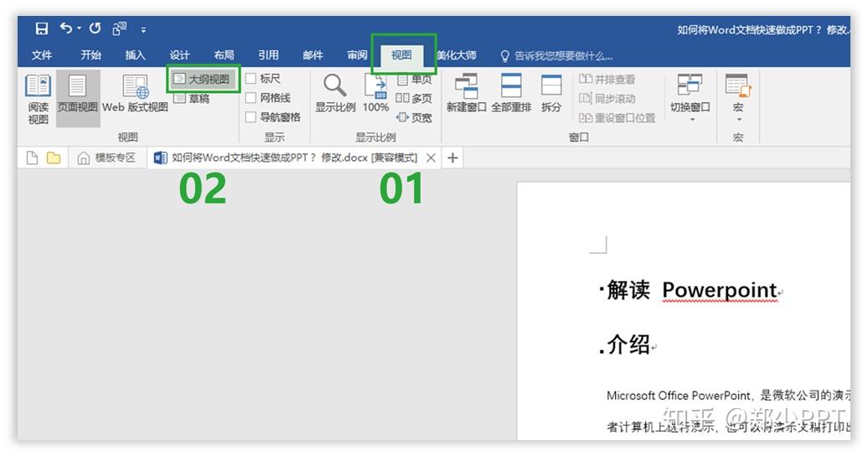Open the 切换窗口 dropdown

690,97
